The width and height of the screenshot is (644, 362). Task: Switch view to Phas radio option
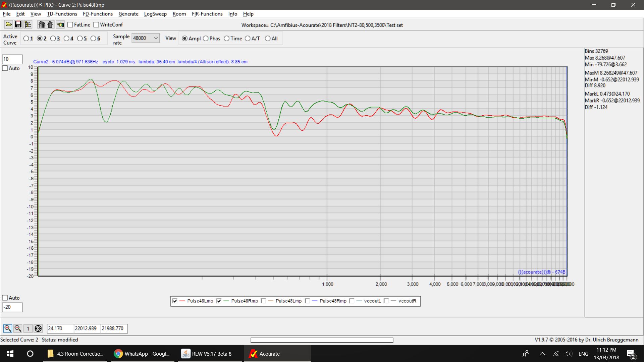(206, 39)
